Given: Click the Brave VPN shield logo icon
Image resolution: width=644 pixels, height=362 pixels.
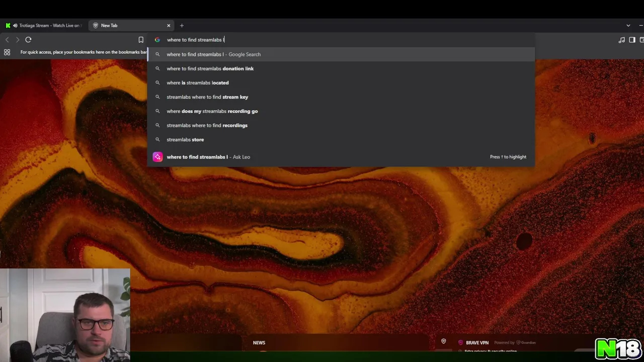Looking at the screenshot, I should coord(460,343).
